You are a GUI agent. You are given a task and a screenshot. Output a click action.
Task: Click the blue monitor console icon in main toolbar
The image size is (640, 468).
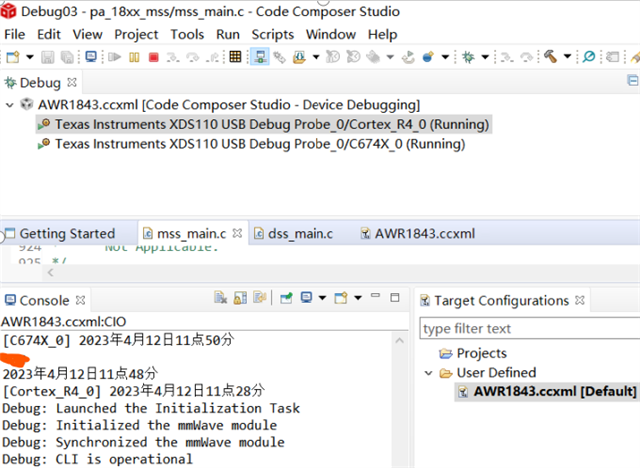pyautogui.click(x=91, y=57)
